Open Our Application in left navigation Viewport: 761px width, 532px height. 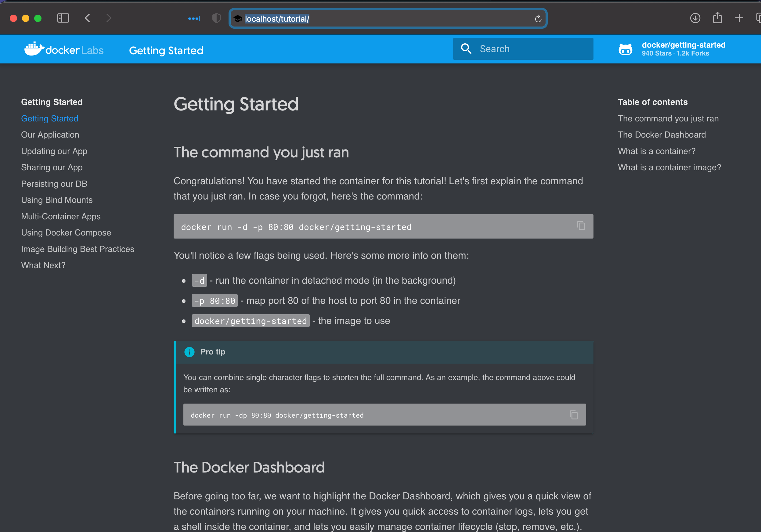pyautogui.click(x=50, y=135)
